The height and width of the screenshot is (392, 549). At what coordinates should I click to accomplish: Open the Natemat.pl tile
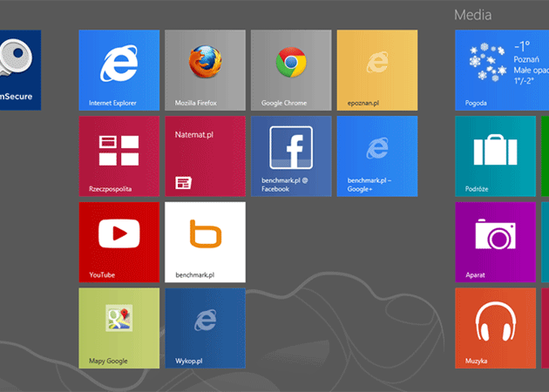(205, 156)
